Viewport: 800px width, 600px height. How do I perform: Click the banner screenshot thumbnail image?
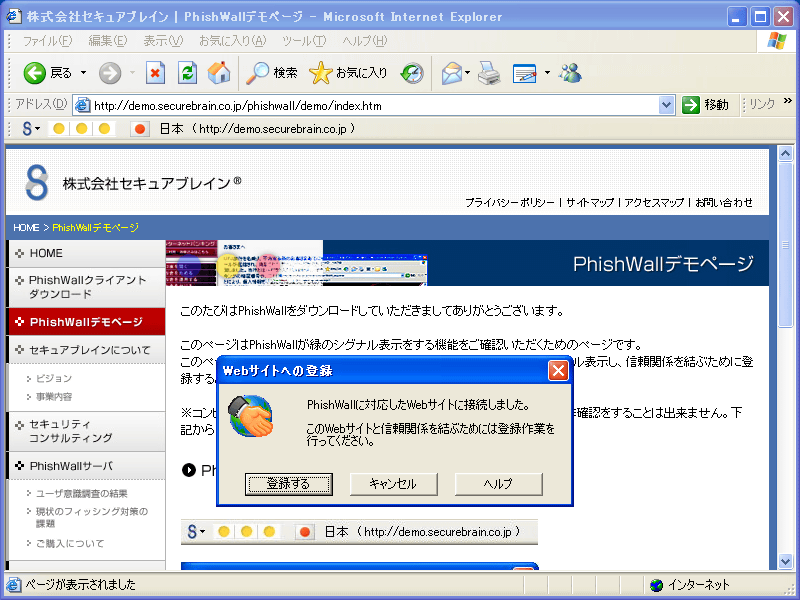(296, 263)
